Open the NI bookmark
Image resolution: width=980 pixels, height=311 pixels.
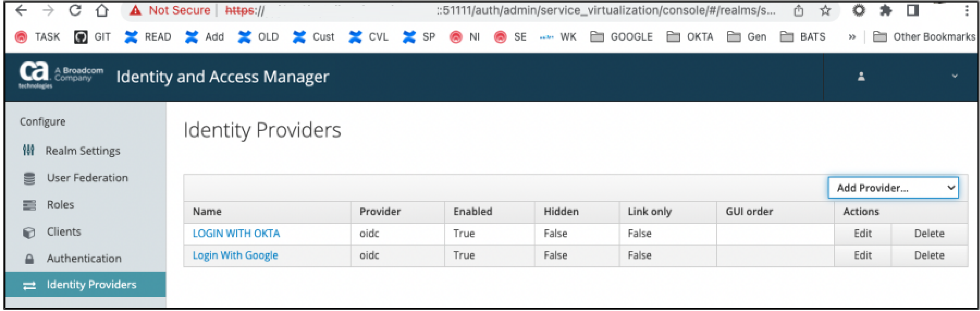[464, 37]
